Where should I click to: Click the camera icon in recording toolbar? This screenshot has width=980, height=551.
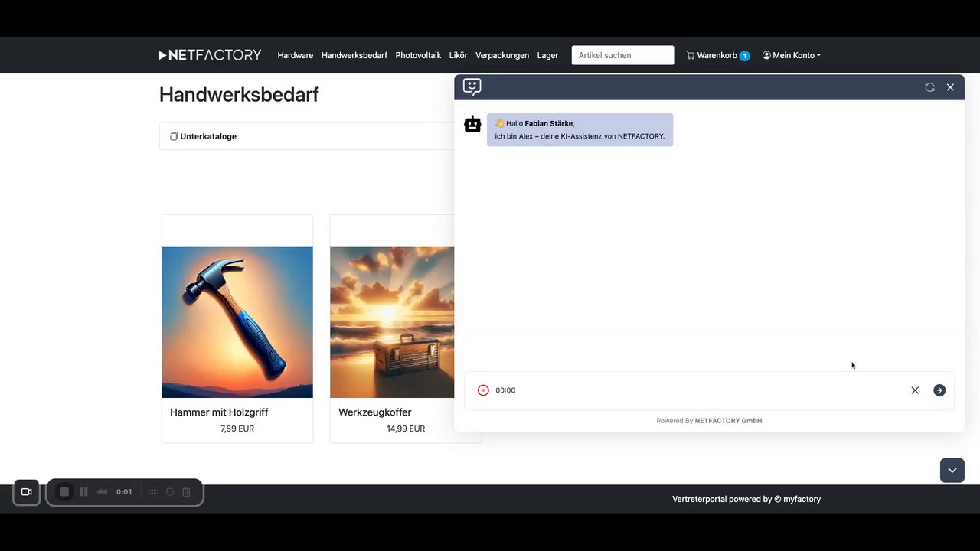26,492
